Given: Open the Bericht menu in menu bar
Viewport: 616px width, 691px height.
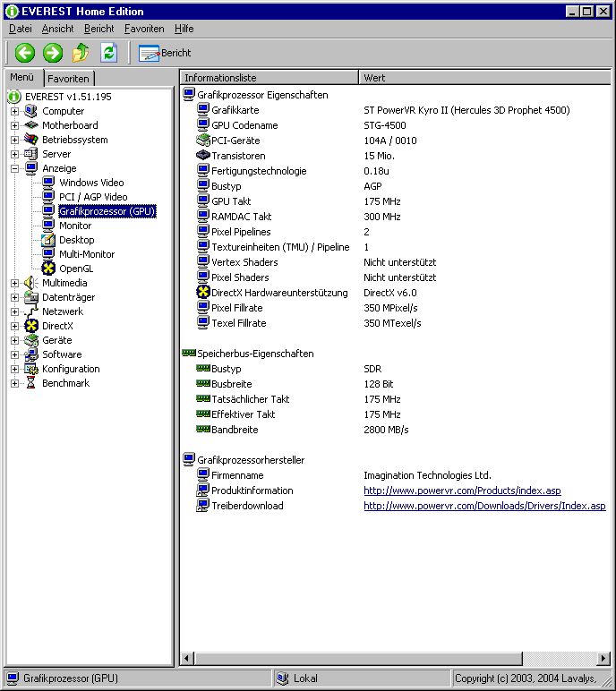Looking at the screenshot, I should click(99, 29).
